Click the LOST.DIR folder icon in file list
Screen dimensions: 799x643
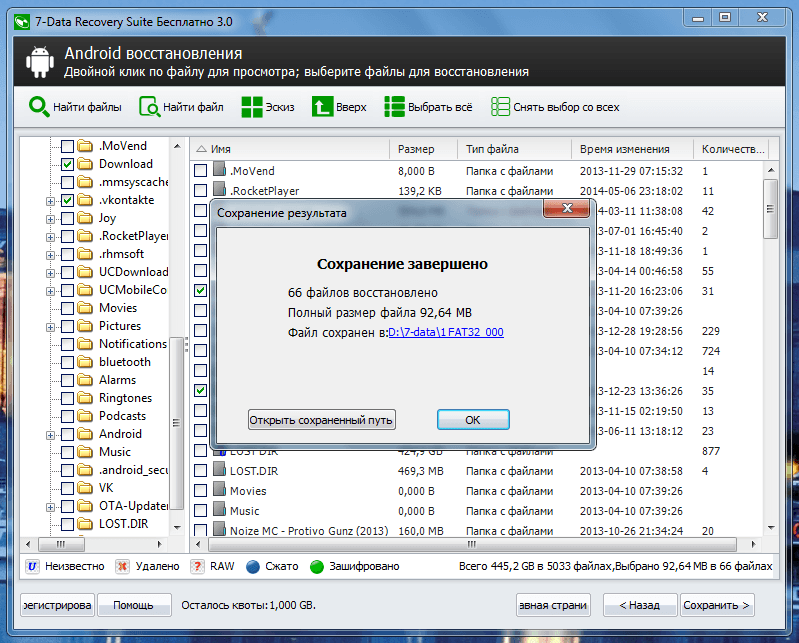click(220, 469)
